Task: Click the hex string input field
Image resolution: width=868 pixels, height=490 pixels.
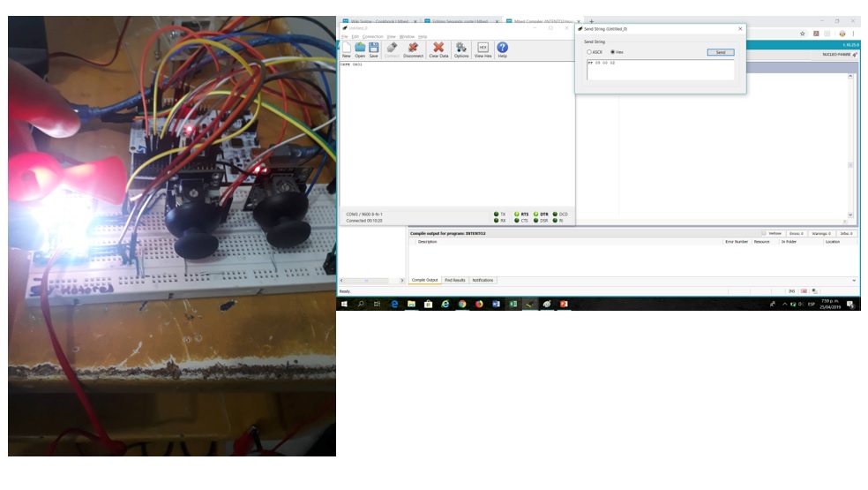Action: [x=659, y=70]
